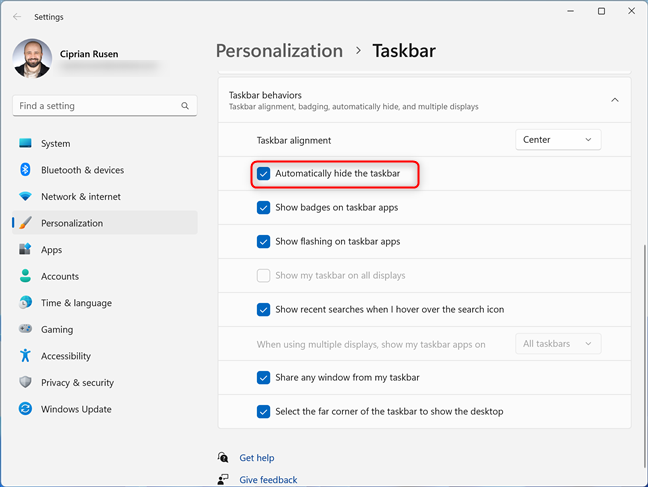This screenshot has width=648, height=487.
Task: Click the Ciprian Rusen profile picture
Action: click(x=32, y=59)
